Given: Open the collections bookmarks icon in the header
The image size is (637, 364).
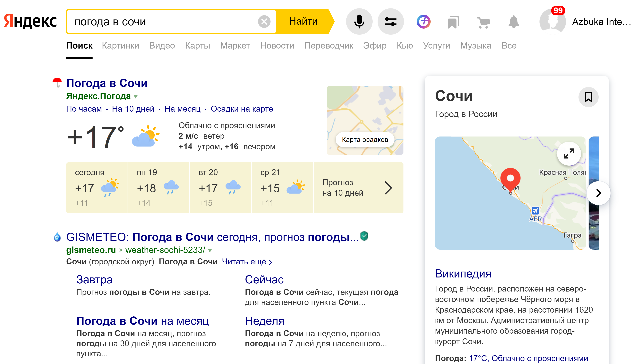Looking at the screenshot, I should click(x=453, y=22).
